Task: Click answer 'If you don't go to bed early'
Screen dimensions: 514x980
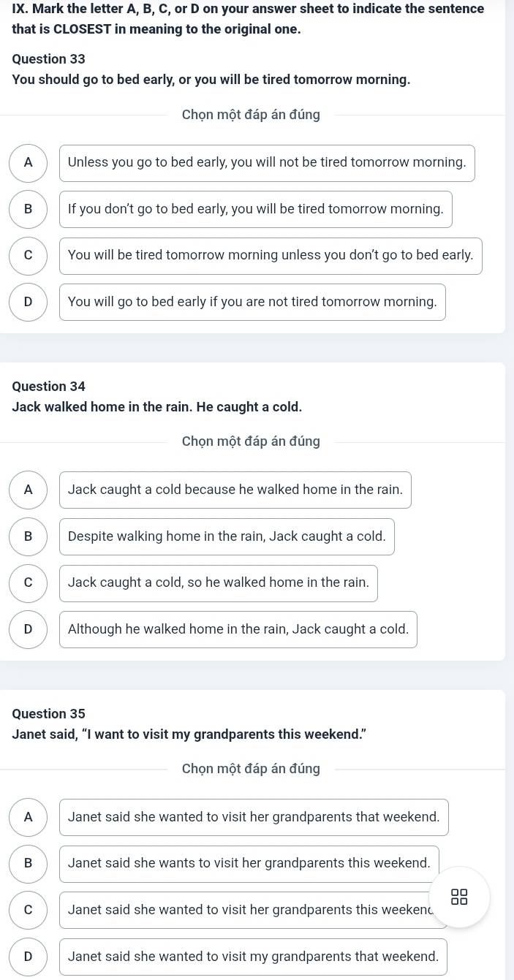Action: pyautogui.click(x=256, y=210)
